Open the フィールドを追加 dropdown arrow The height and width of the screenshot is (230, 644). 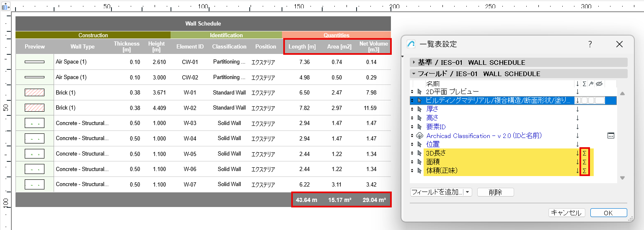click(x=468, y=192)
